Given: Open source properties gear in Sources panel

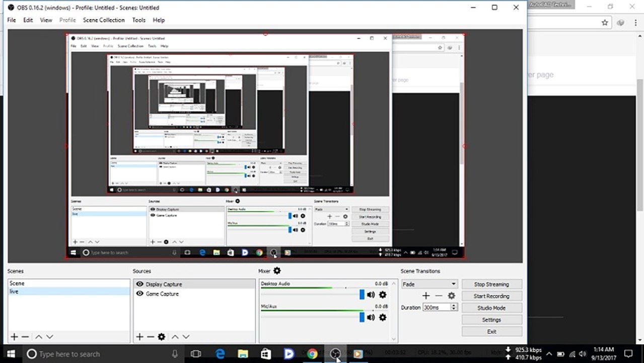Looking at the screenshot, I should click(x=161, y=337).
